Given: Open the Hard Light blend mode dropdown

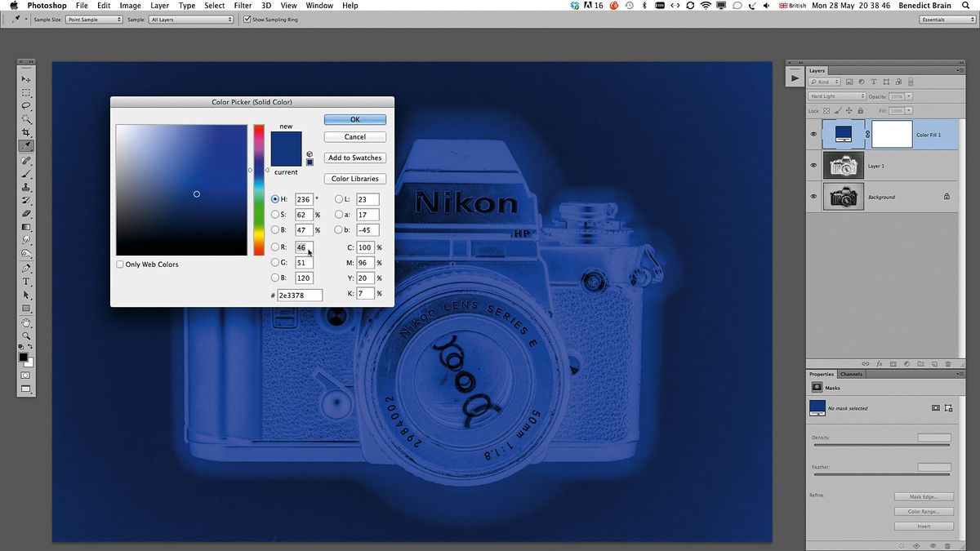Looking at the screenshot, I should (837, 96).
